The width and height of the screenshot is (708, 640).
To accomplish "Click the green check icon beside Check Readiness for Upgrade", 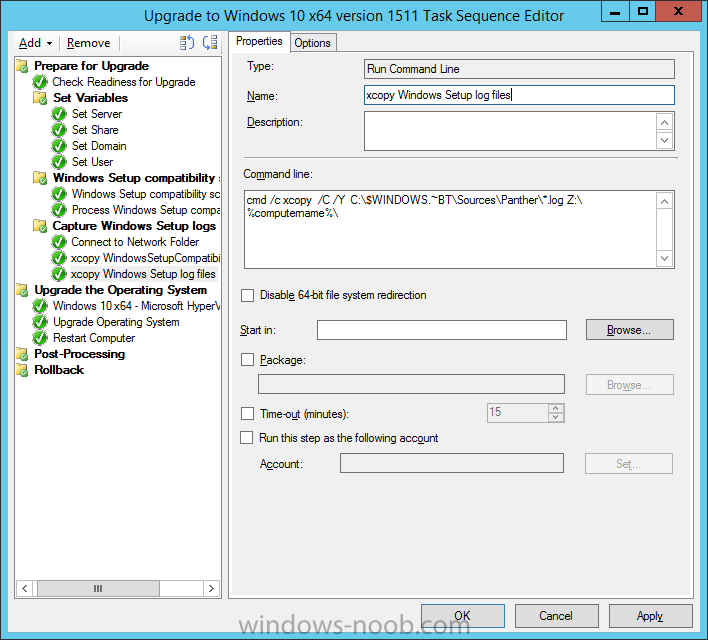I will click(40, 82).
